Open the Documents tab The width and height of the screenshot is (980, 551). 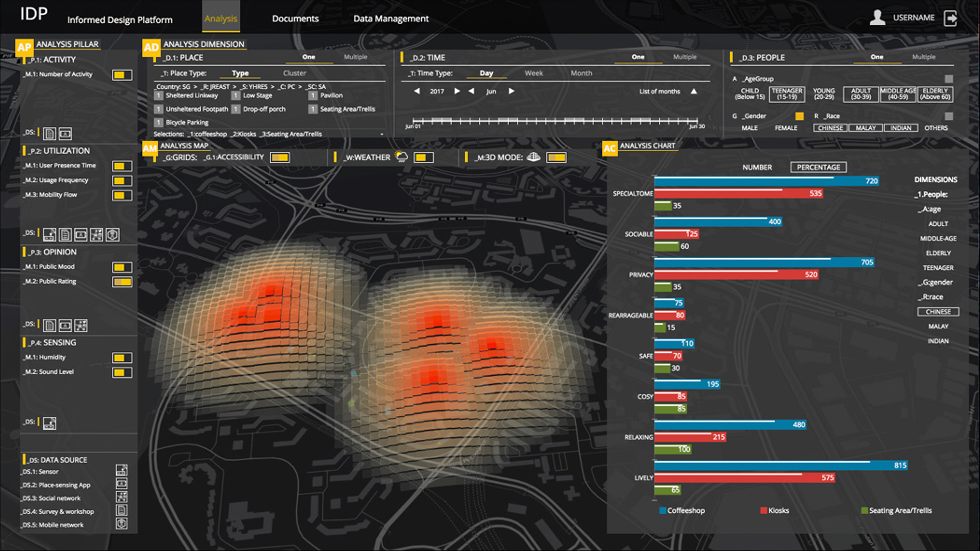[x=295, y=19]
